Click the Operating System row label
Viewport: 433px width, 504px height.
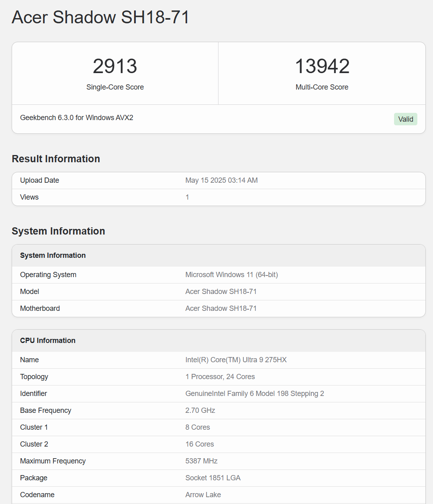(48, 275)
